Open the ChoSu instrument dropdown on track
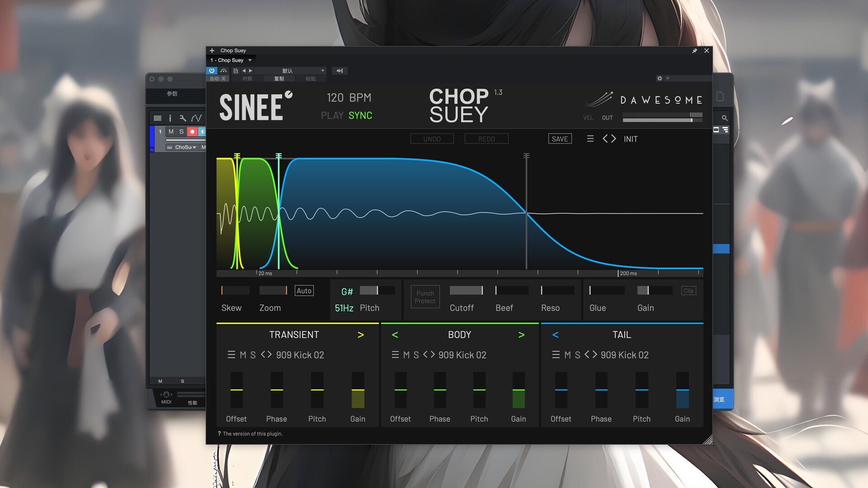 pos(185,147)
